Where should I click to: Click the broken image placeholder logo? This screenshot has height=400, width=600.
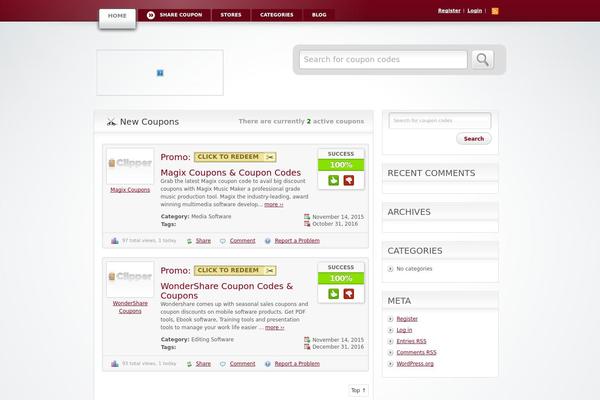pos(160,73)
